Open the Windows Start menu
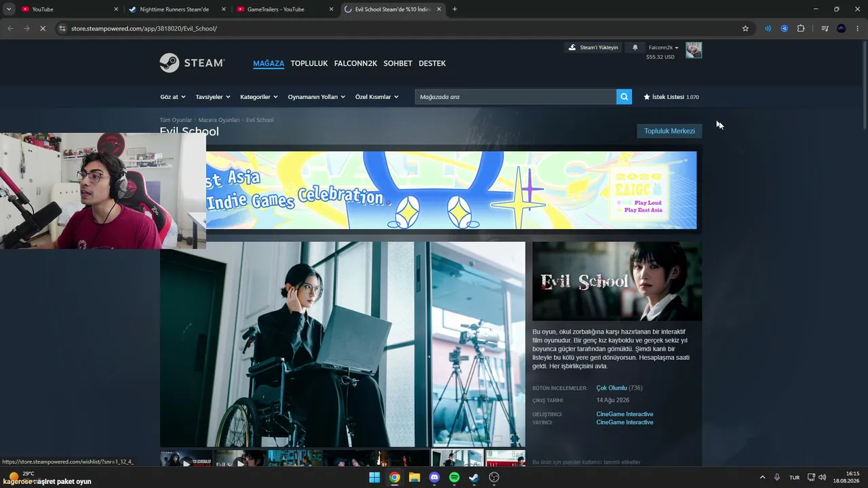Image resolution: width=868 pixels, height=488 pixels. [x=374, y=477]
